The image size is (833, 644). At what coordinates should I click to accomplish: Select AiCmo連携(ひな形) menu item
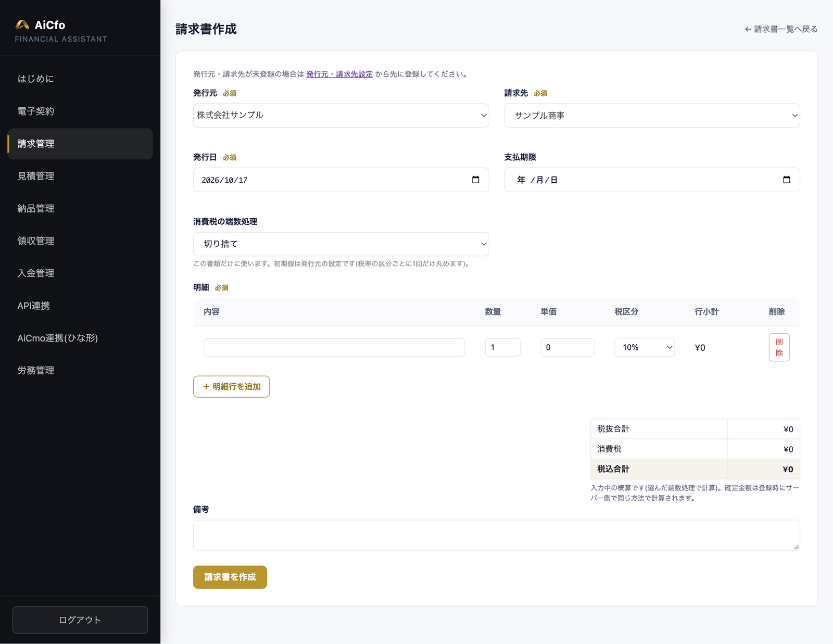click(x=80, y=338)
